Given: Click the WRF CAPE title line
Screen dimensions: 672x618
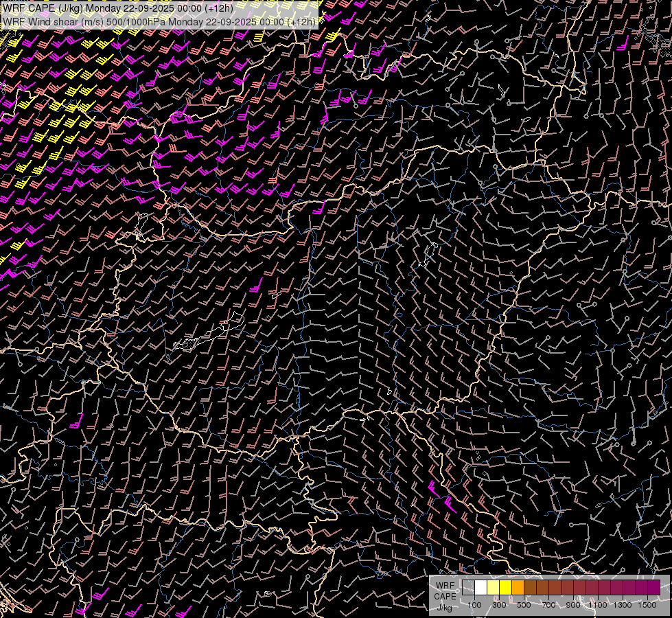Looking at the screenshot, I should click(118, 8).
